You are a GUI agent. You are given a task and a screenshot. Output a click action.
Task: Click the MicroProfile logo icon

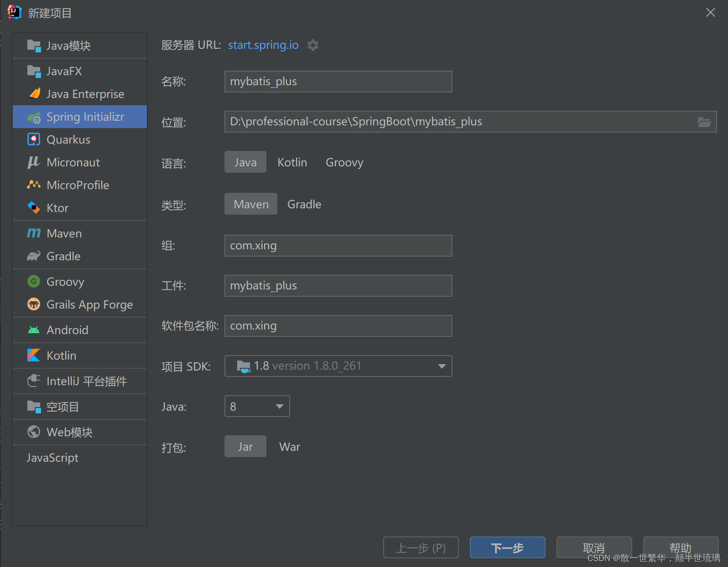(34, 185)
